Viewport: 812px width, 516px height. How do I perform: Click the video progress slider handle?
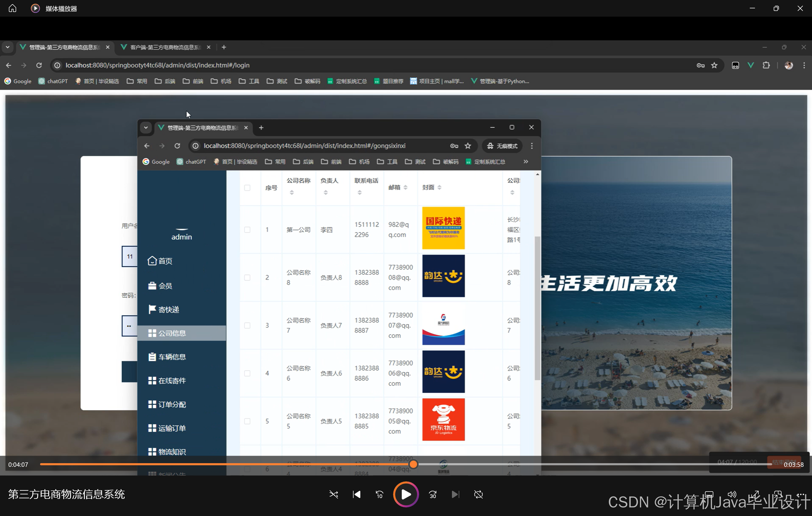[413, 464]
